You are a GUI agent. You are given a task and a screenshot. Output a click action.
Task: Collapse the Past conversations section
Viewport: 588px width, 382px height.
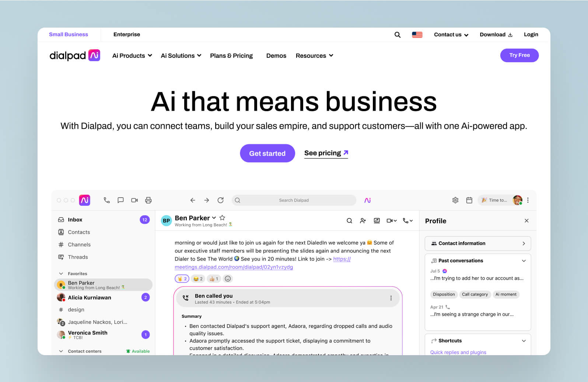click(524, 261)
